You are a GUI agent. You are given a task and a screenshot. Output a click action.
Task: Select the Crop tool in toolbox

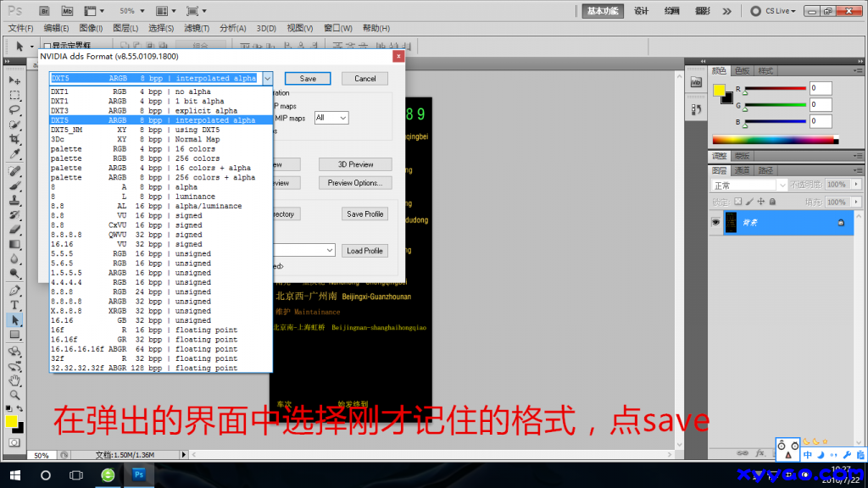14,140
